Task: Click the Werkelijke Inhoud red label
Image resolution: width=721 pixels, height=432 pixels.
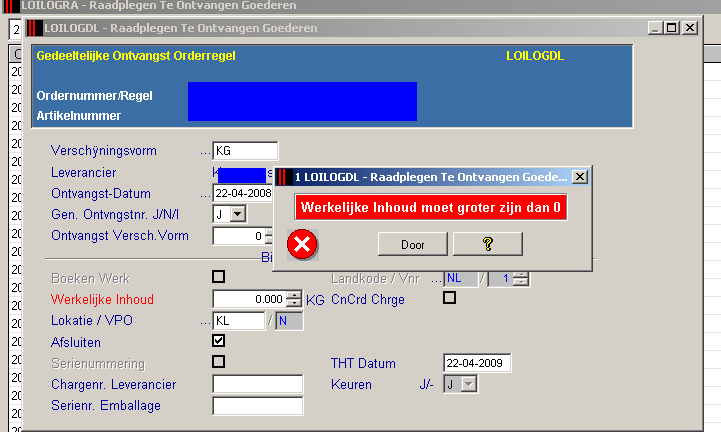Action: 102,300
